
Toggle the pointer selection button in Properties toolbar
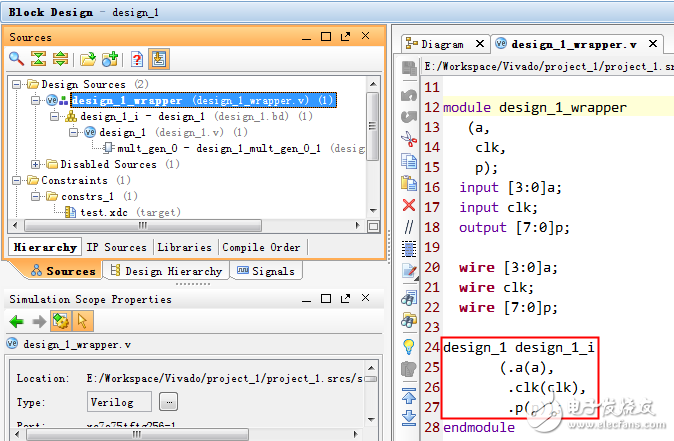[x=82, y=321]
